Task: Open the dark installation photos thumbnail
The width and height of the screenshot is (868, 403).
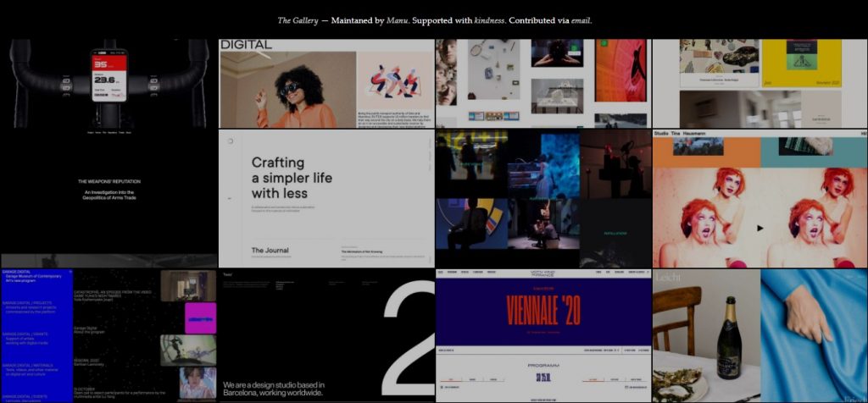Action: [x=542, y=199]
